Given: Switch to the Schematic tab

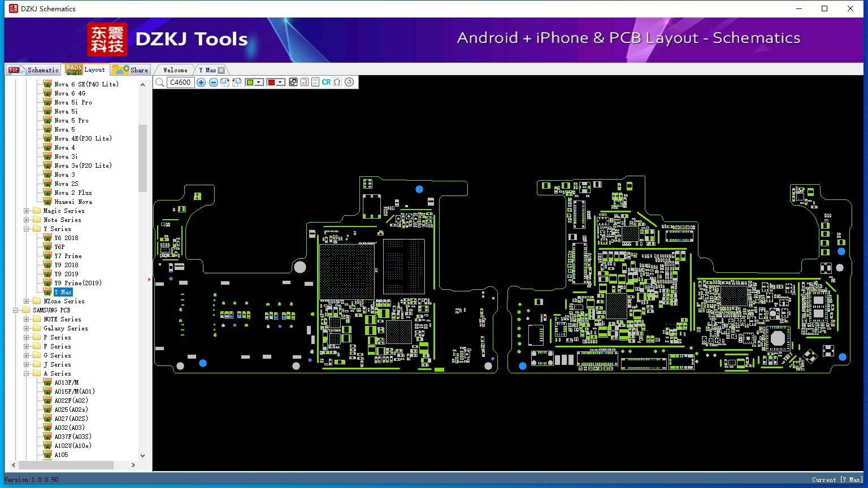Looking at the screenshot, I should coord(34,70).
